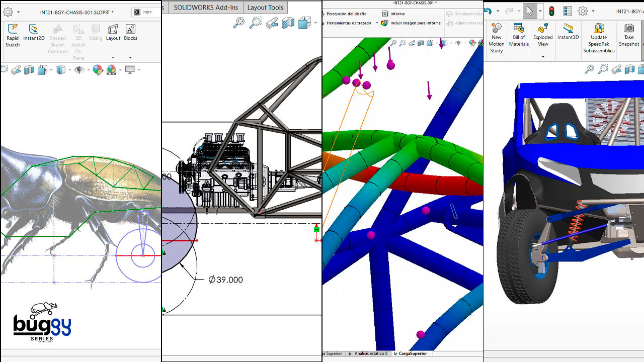Insert a Bill of Materials

[519, 35]
